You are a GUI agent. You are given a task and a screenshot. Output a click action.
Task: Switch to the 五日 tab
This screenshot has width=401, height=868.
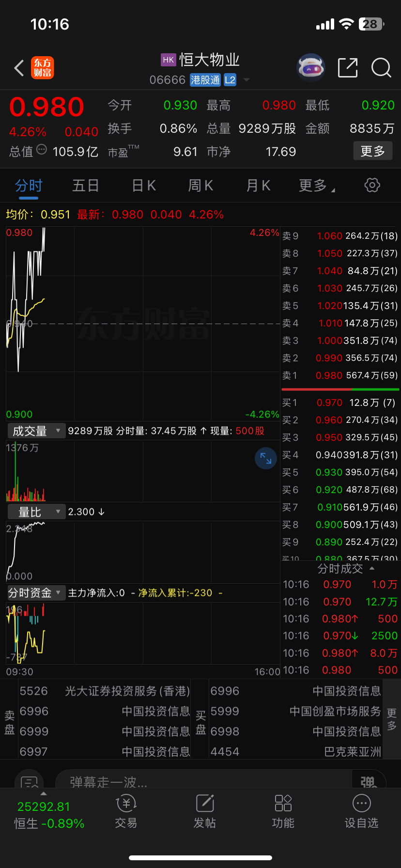point(86,186)
